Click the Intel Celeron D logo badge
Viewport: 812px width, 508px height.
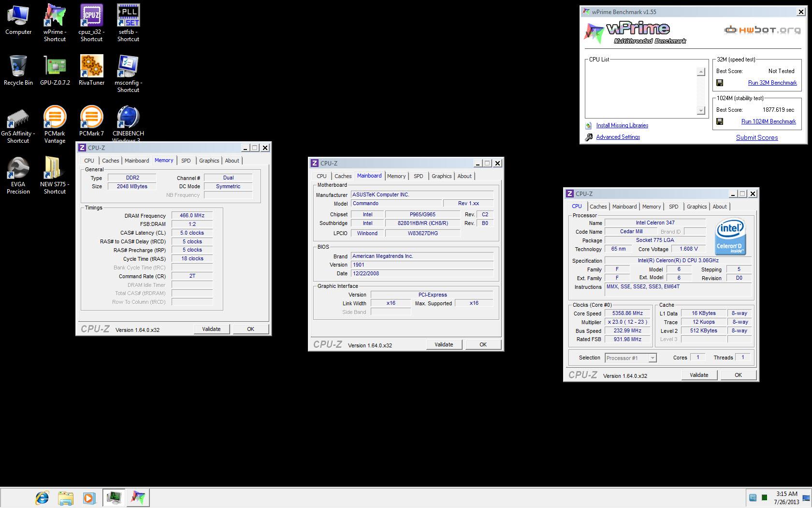730,237
